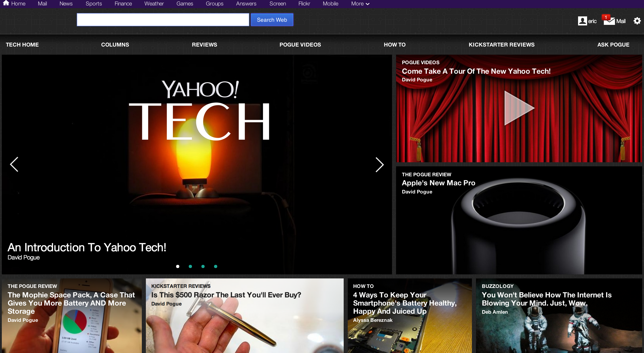The width and height of the screenshot is (644, 353).
Task: Open '4 Ways To Keep Your Smartphone's Battery' article
Action: coord(405,303)
